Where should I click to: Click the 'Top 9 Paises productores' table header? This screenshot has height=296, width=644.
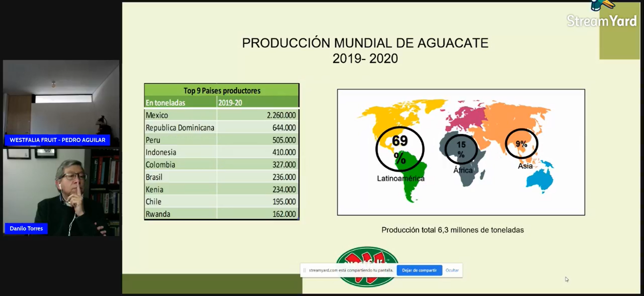pos(222,90)
